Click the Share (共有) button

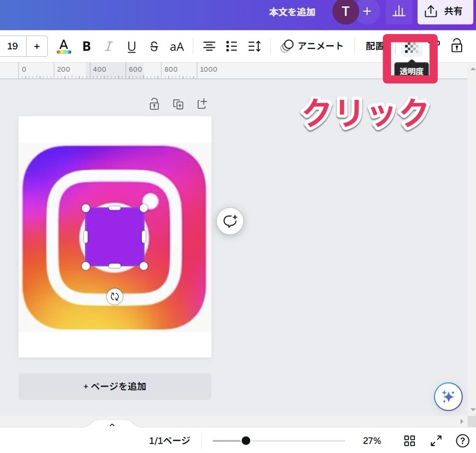(x=445, y=12)
